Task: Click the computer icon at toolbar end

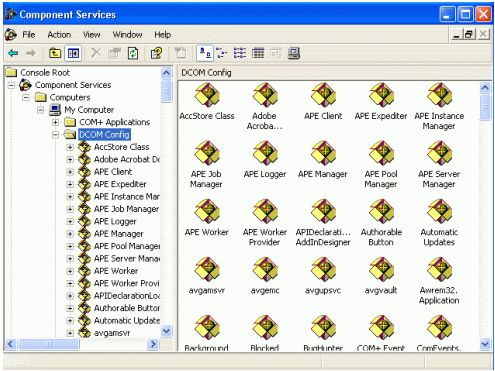Action: pos(294,53)
